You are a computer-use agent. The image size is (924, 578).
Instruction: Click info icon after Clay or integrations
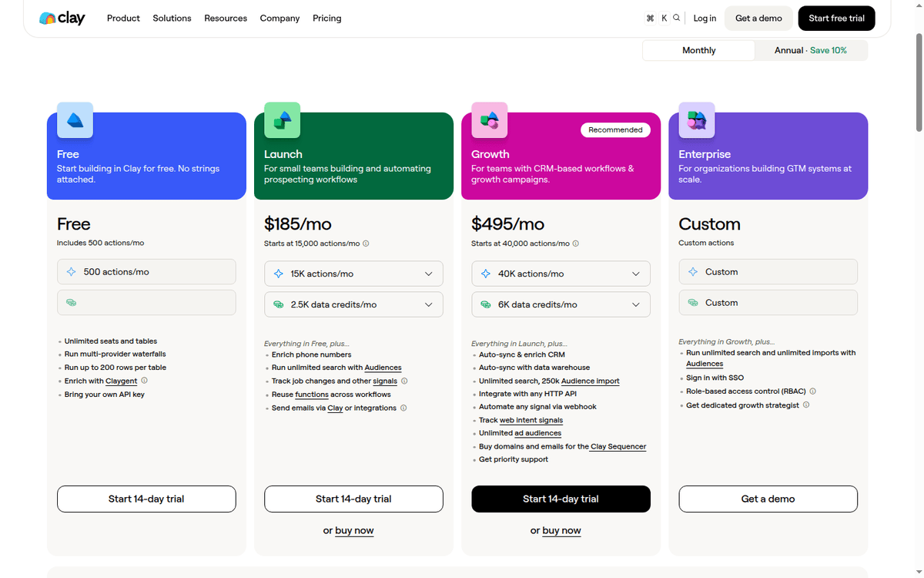tap(403, 408)
